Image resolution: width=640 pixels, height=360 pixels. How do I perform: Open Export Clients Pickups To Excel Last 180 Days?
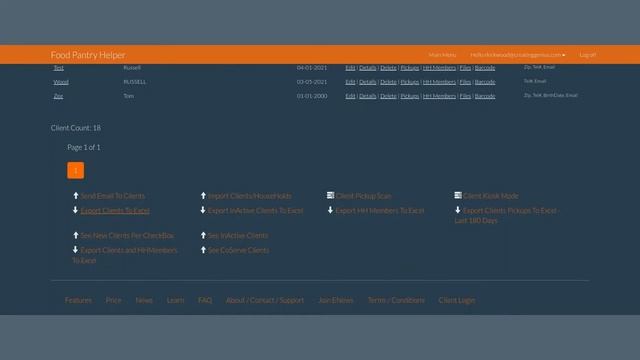pos(507,216)
